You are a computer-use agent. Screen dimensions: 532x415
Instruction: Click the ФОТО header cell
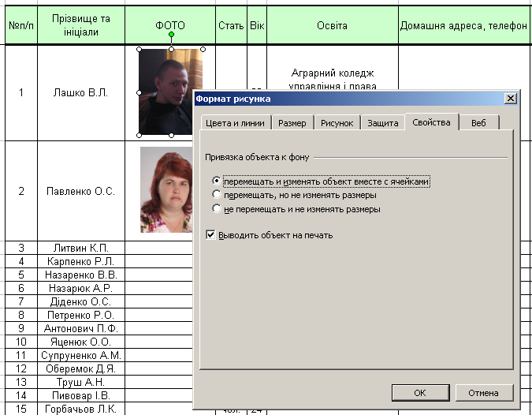click(x=170, y=25)
